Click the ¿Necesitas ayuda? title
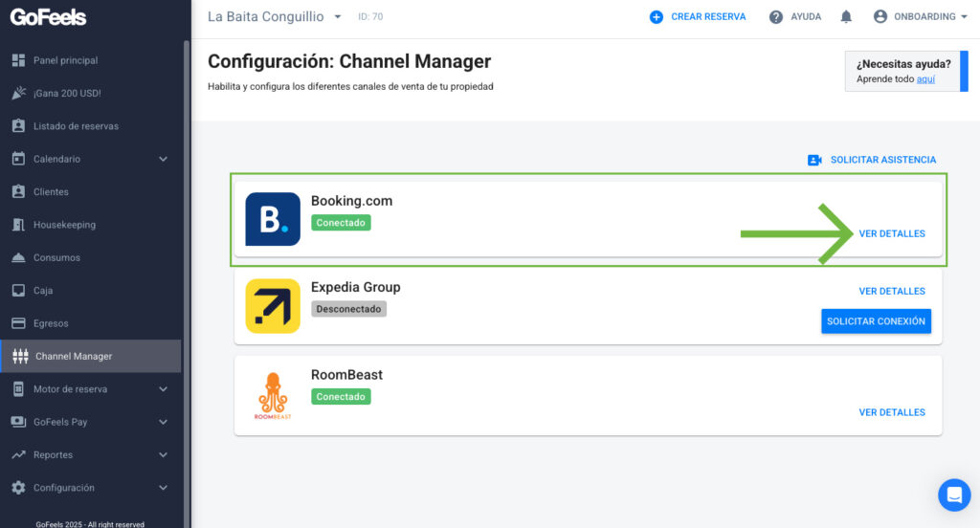980x528 pixels. point(903,64)
